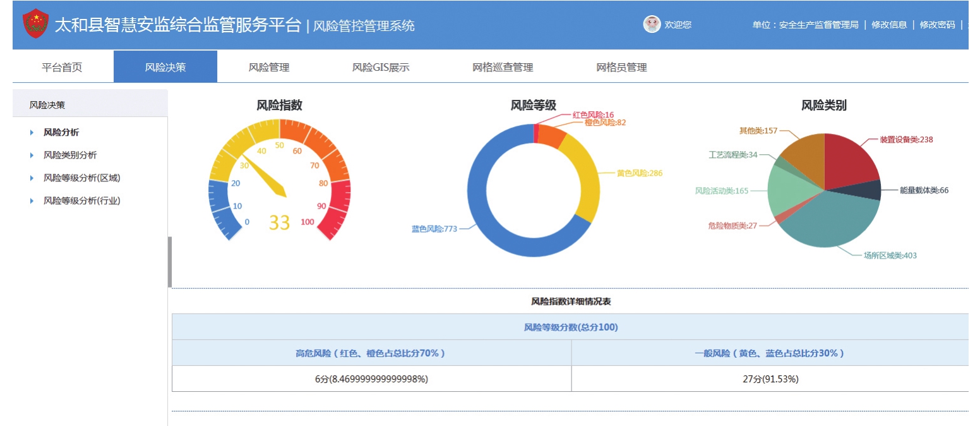Expand the 风险类别分析 sidebar arrow
The image size is (980, 426).
[32, 155]
